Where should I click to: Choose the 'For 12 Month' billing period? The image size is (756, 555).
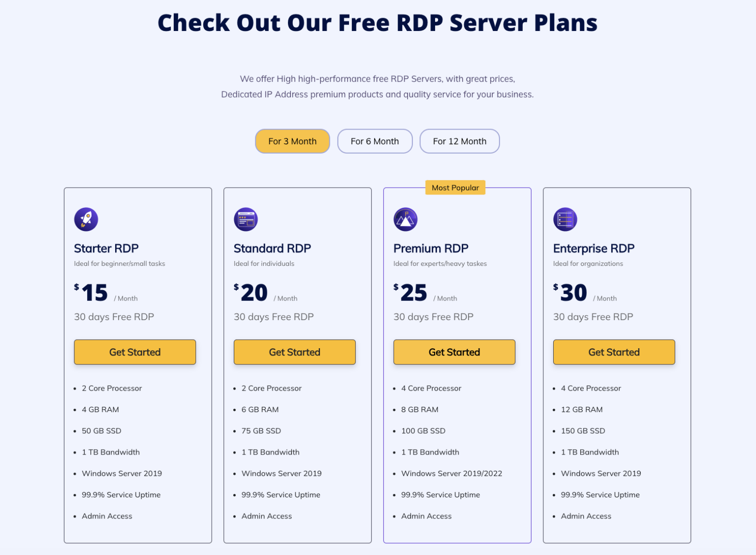coord(459,141)
